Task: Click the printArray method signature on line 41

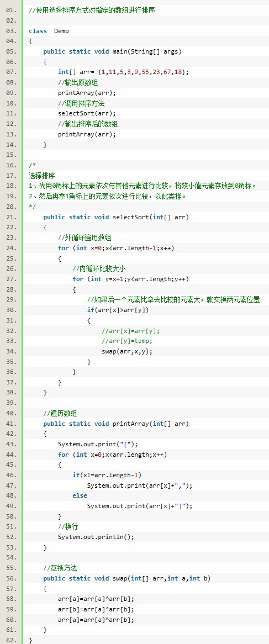Action: [x=116, y=424]
